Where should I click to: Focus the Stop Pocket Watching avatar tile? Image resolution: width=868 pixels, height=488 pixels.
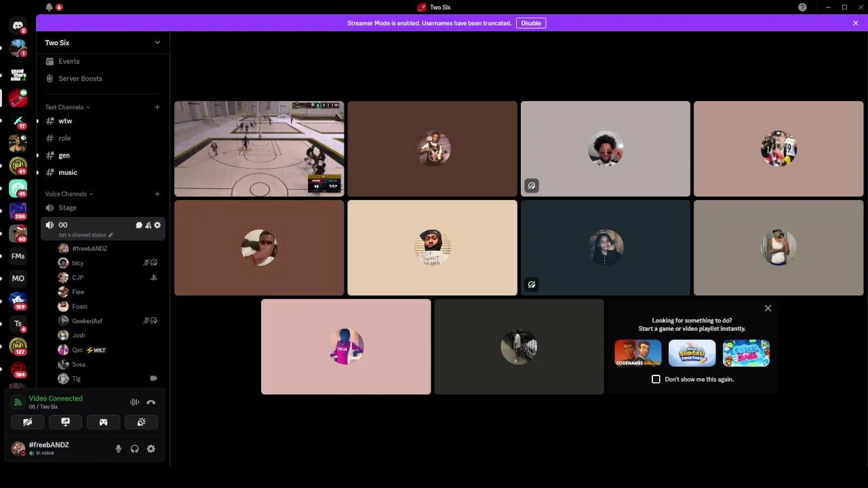click(432, 248)
